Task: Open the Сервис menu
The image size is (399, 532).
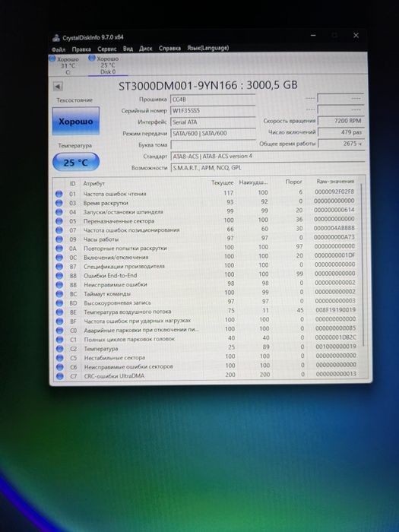Action: [107, 49]
